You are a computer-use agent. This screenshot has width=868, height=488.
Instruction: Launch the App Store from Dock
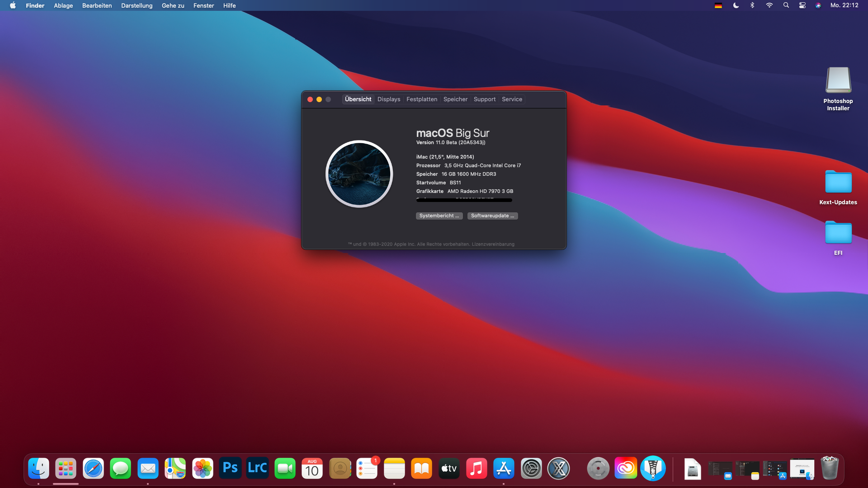(x=504, y=468)
